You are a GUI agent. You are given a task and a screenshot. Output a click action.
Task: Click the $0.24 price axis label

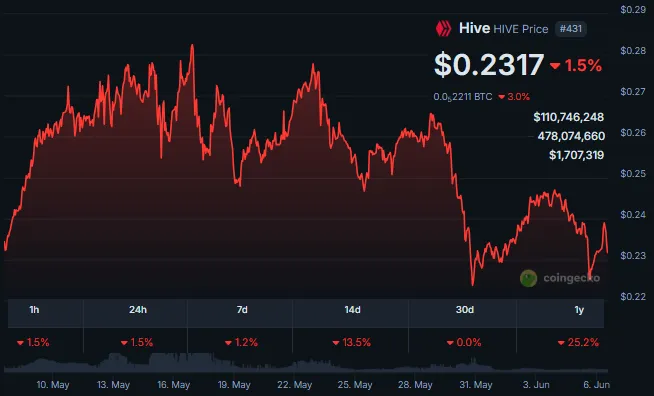click(633, 214)
